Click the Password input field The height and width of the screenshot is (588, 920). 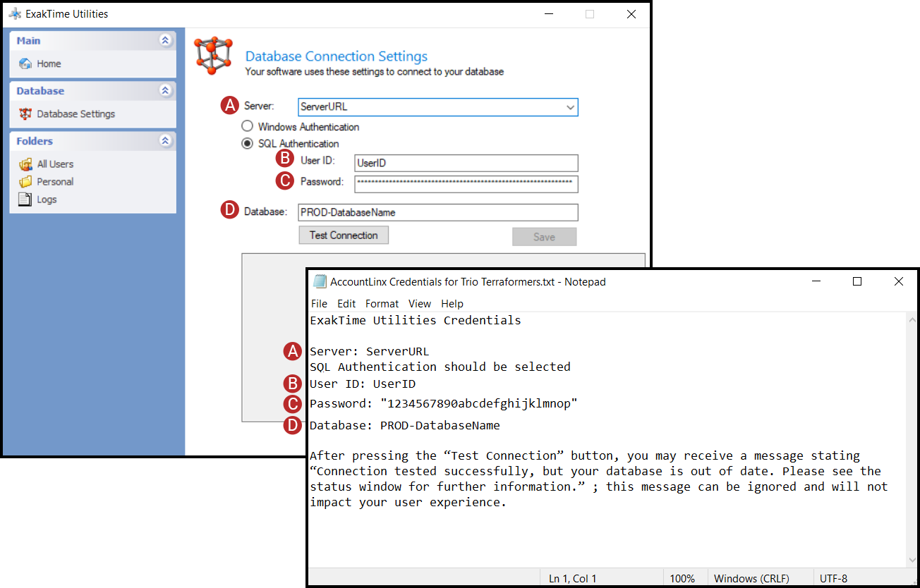point(466,184)
